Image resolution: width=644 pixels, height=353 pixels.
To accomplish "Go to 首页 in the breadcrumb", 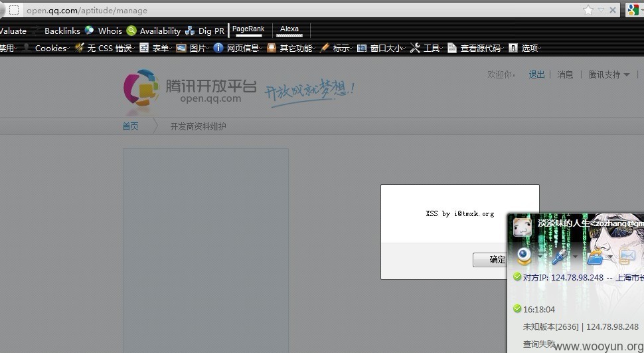I will click(131, 126).
